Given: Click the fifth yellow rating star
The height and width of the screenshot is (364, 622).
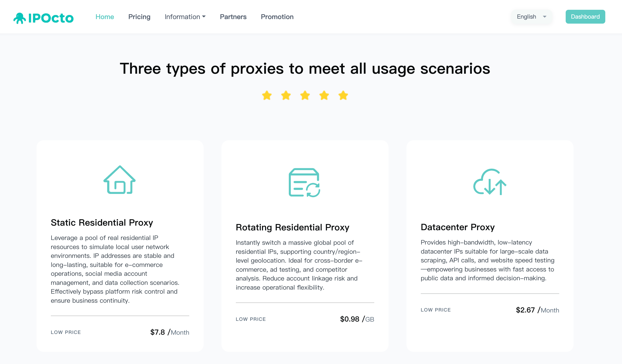Looking at the screenshot, I should pyautogui.click(x=343, y=95).
